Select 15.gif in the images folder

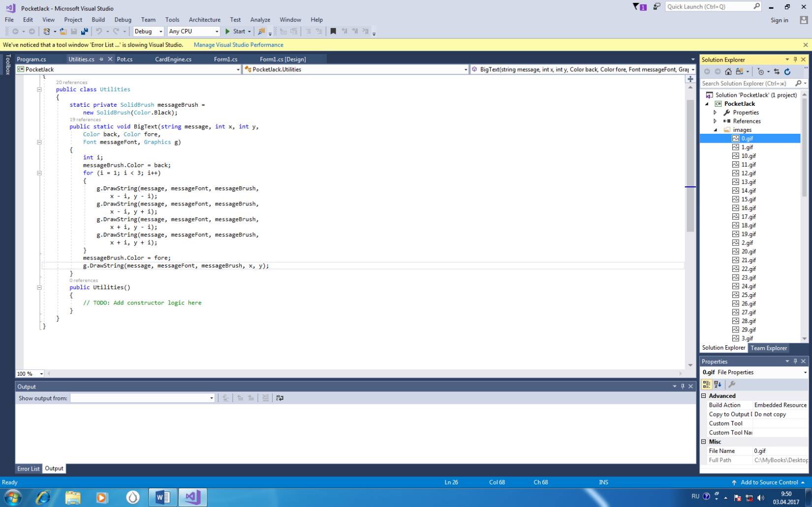pos(748,199)
